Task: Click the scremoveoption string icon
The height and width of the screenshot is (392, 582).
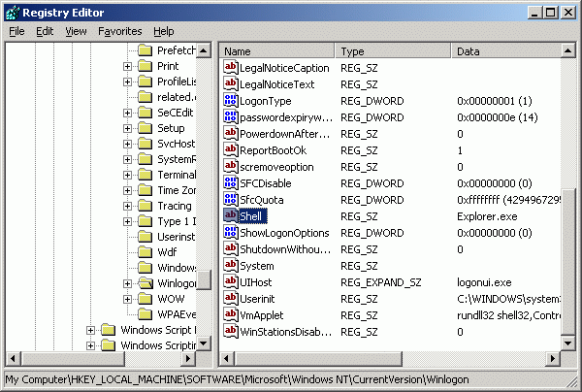Action: coord(231,166)
